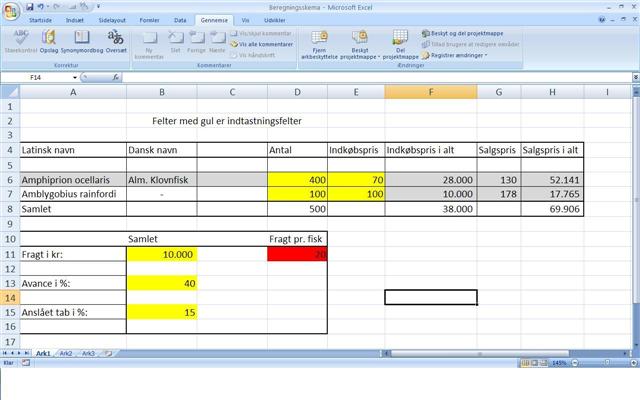The width and height of the screenshot is (640, 400).
Task: Open the Formler ribbon tab
Action: pos(149,19)
